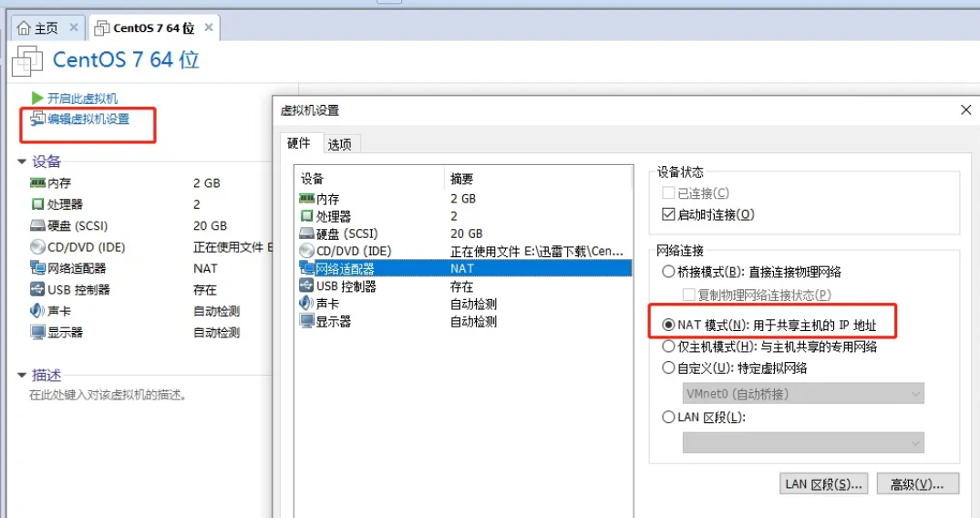Click the green play icon to start the VM
This screenshot has height=518, width=980.
pos(37,98)
